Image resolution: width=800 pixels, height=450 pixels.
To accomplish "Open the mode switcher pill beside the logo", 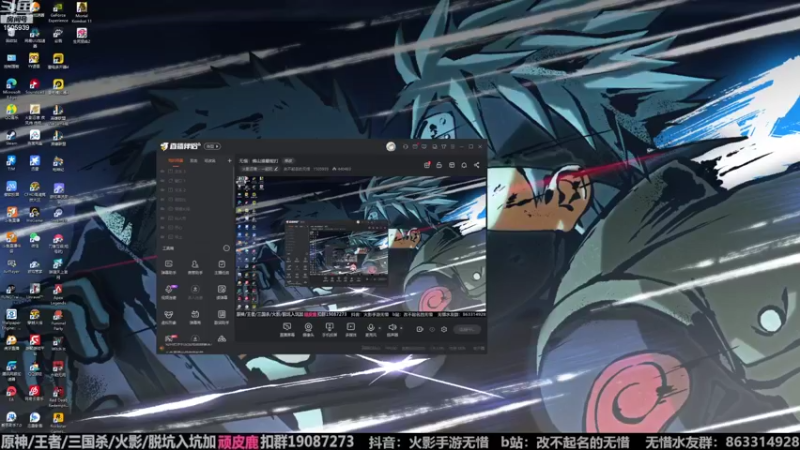I will pyautogui.click(x=212, y=146).
